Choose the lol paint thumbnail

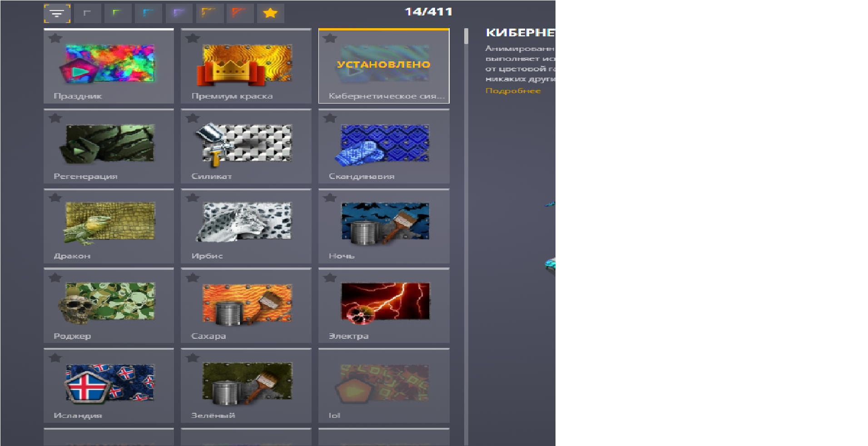coord(382,383)
